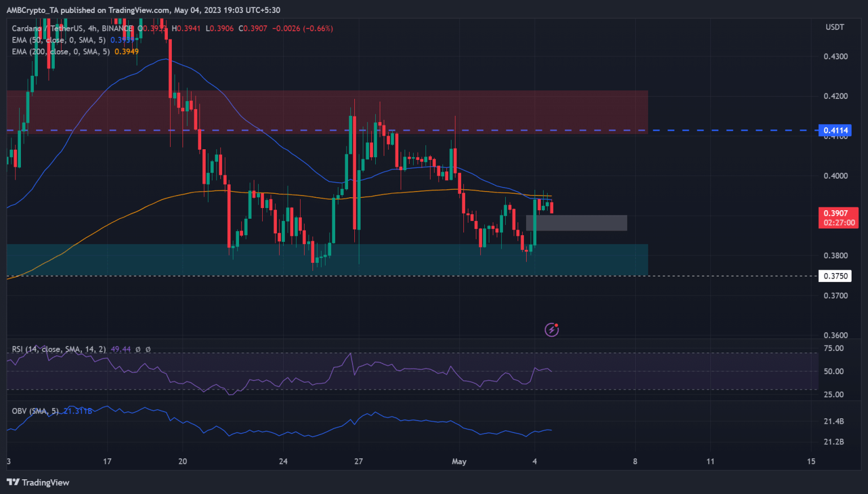
Task: Click the OBV indicator legend label
Action: tap(34, 411)
